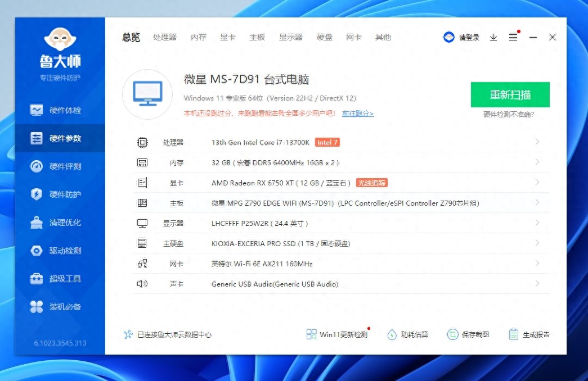Click the version number 6.1023.3545.313
The image size is (588, 381).
click(x=60, y=343)
